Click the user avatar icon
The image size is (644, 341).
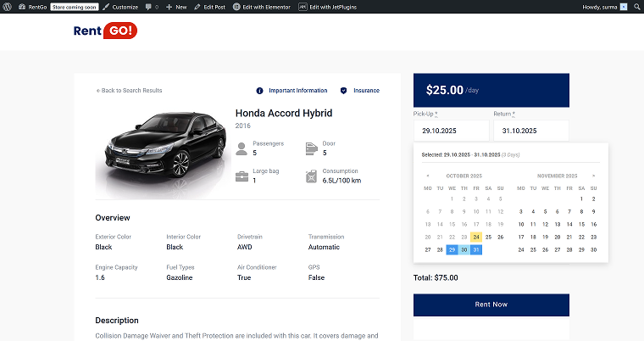[624, 7]
